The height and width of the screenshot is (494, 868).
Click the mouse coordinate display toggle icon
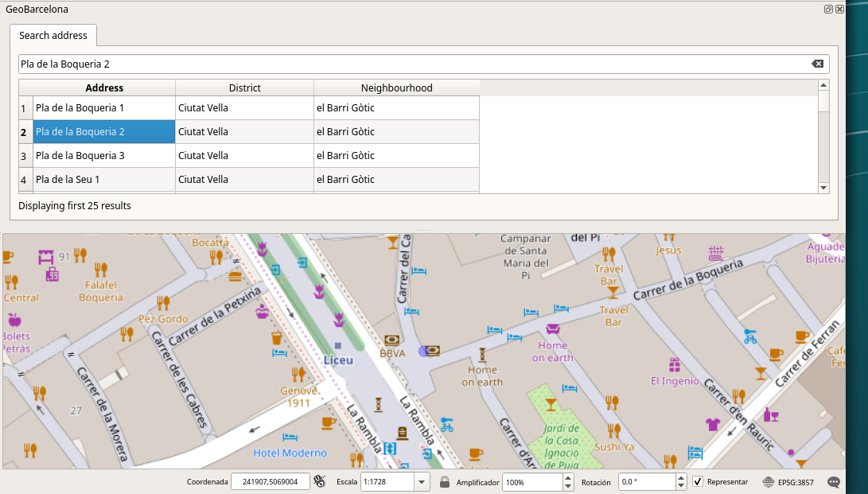[x=320, y=481]
